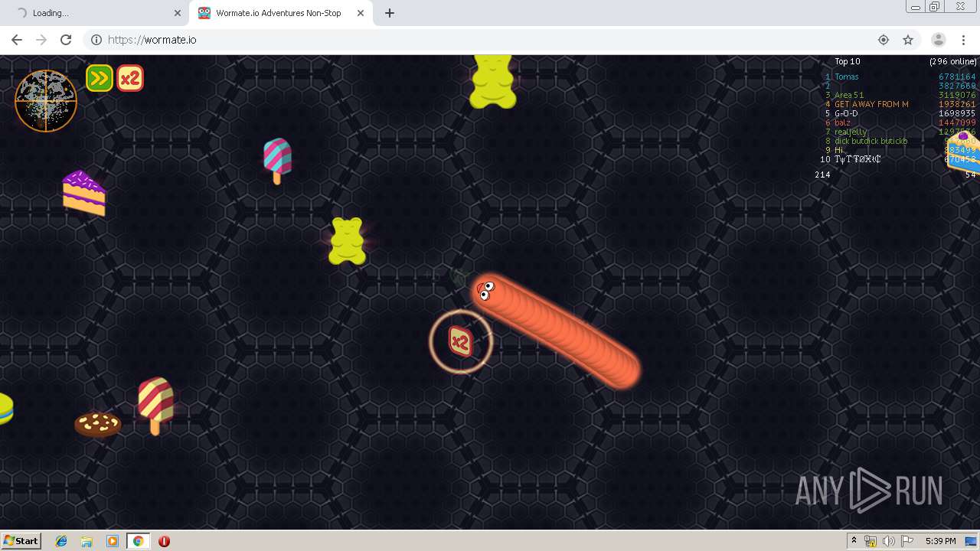This screenshot has height=551, width=980.
Task: Open the file explorer folder taskbar icon
Action: click(x=87, y=541)
